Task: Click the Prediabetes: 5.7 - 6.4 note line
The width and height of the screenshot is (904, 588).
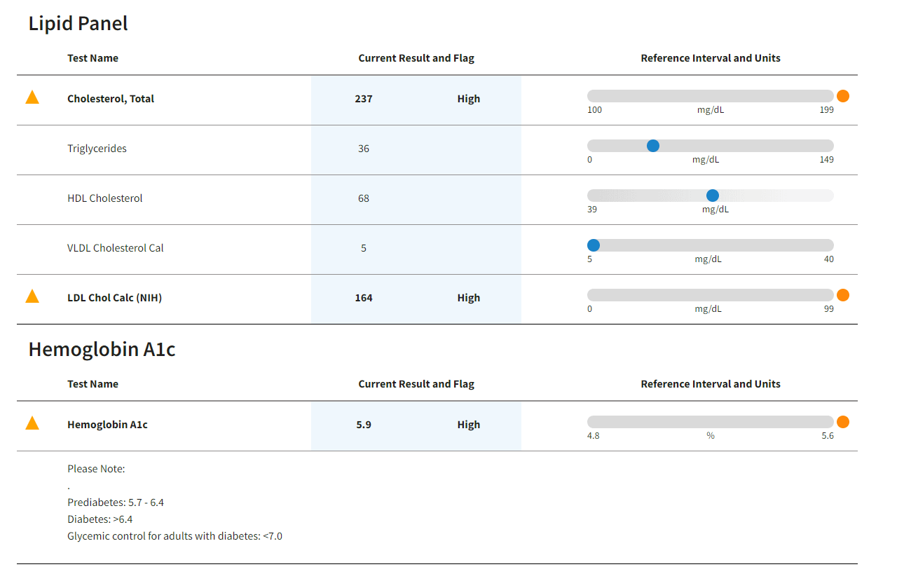Action: coord(116,502)
